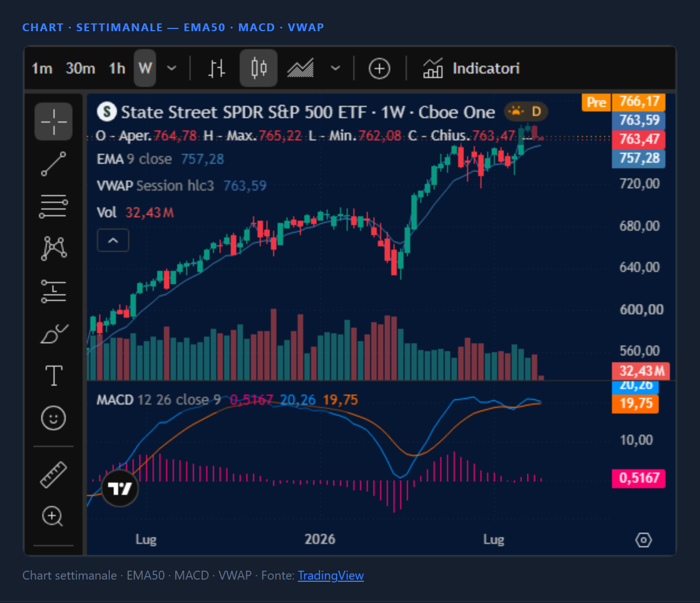700x603 pixels.
Task: Select the Text annotation tool
Action: coord(54,376)
